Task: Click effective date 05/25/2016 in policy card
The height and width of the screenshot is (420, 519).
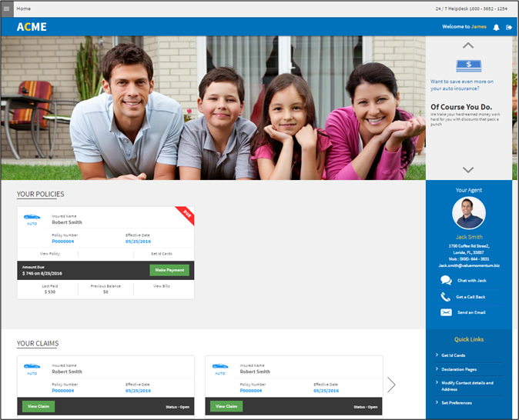Action: (x=138, y=242)
